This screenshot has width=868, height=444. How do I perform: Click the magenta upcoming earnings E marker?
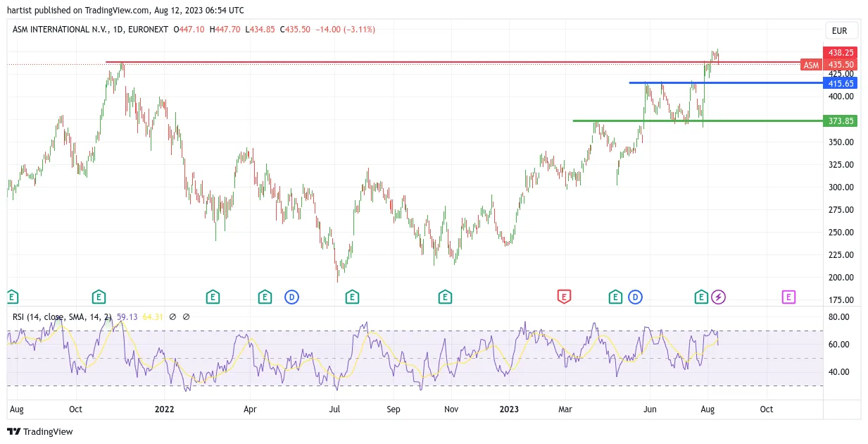point(788,297)
